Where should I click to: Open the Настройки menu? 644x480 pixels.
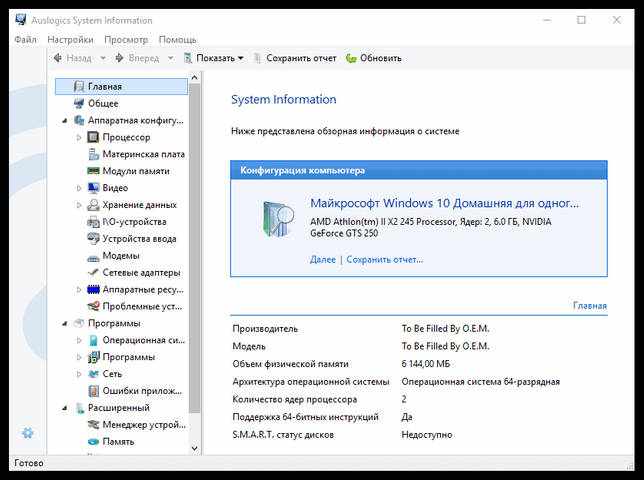click(70, 40)
